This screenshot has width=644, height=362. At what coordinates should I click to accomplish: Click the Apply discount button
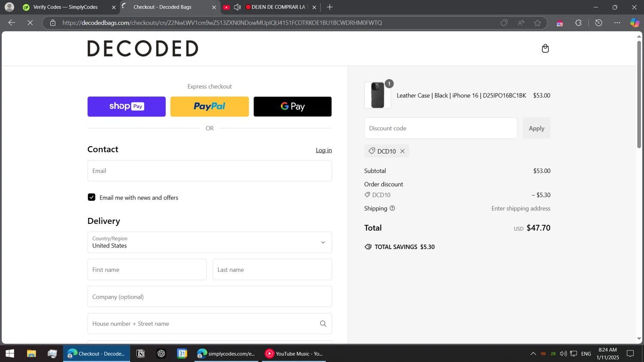[x=536, y=128]
